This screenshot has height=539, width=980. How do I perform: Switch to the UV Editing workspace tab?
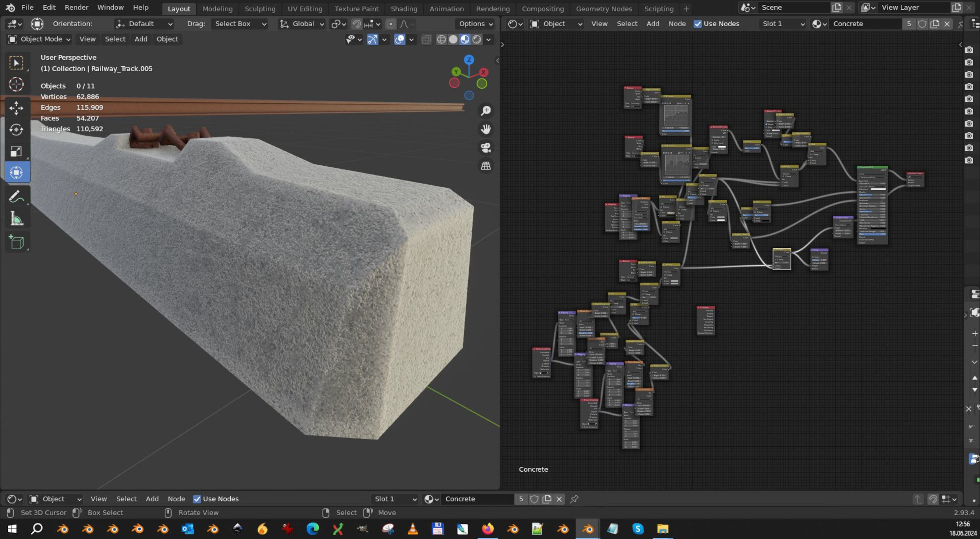click(x=305, y=9)
